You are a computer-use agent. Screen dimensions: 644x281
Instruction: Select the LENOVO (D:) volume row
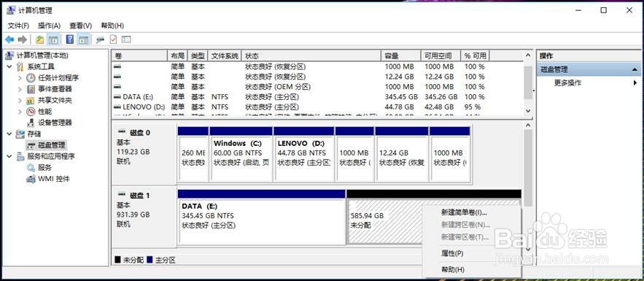[317, 107]
